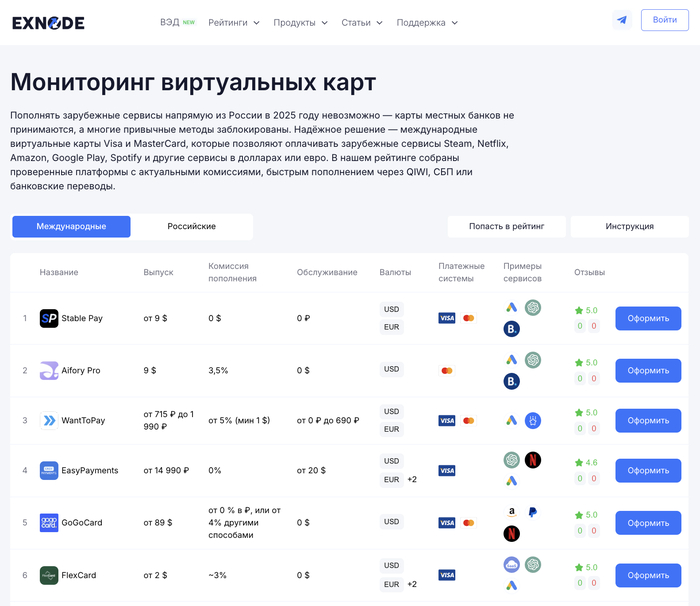Click the Stable Pay logo icon
700x606 pixels.
point(49,318)
